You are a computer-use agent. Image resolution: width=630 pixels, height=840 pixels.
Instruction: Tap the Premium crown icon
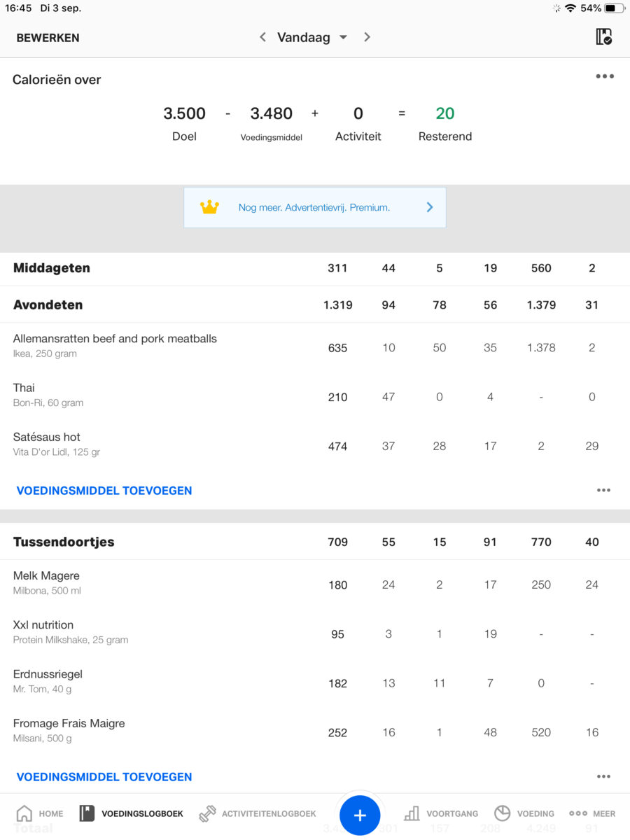(209, 207)
